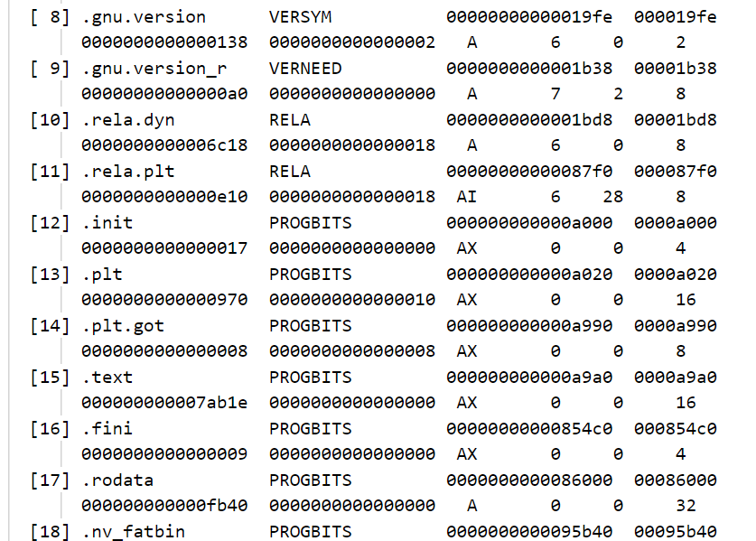Click the .nv_fatbin section name
Viewport: 756px width, 541px height.
133,531
